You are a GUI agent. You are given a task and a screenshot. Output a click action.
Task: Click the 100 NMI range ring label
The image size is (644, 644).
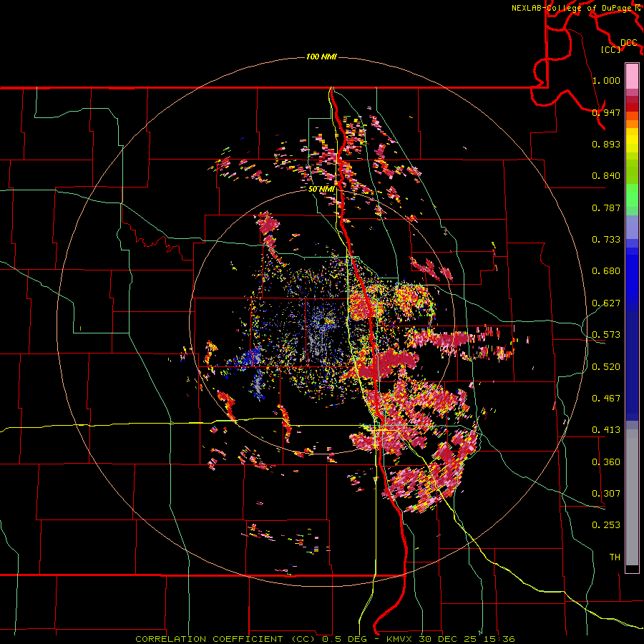tap(321, 57)
